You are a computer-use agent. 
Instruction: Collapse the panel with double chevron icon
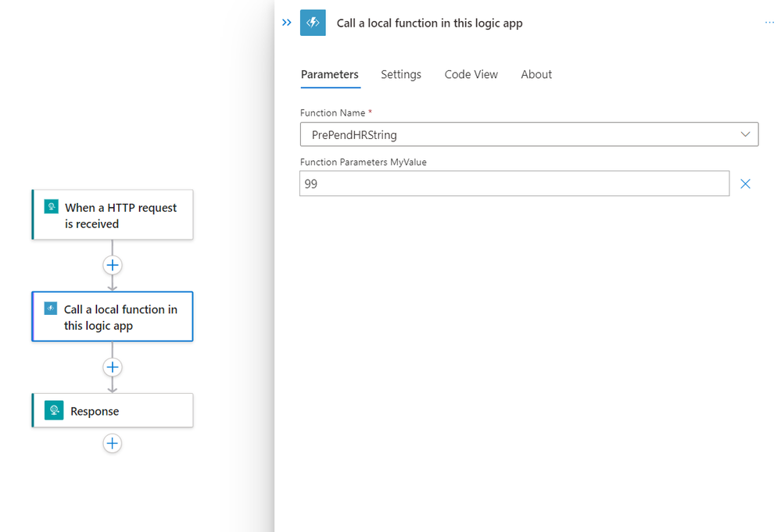tap(286, 23)
